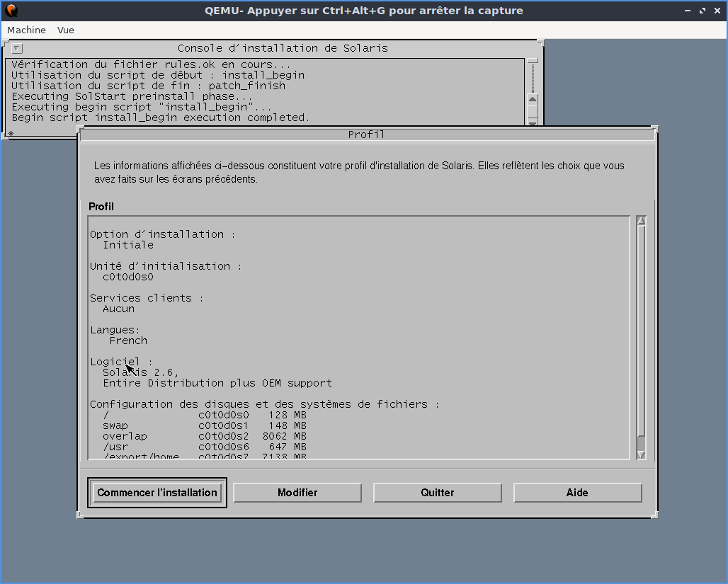Click the Quitter button
The width and height of the screenshot is (728, 584).
pos(438,493)
